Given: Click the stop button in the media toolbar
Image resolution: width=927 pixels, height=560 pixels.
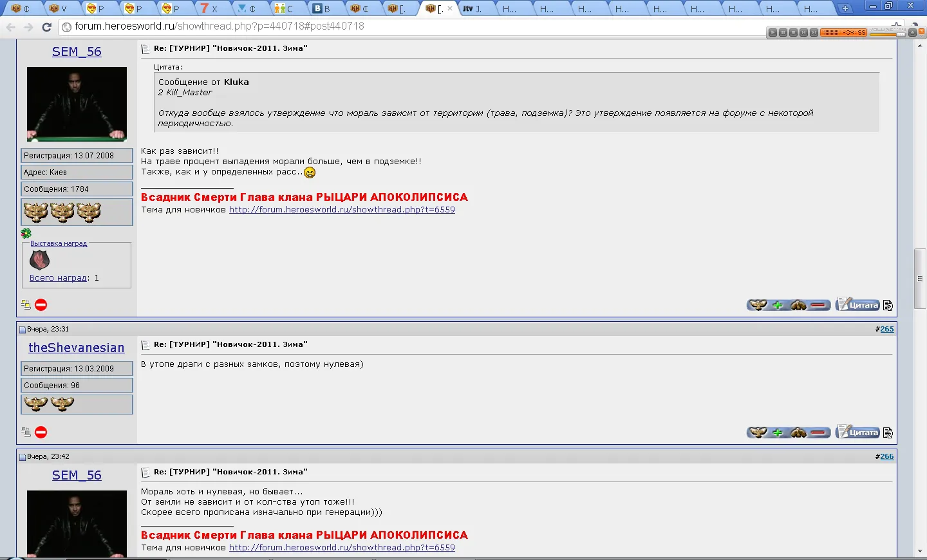Looking at the screenshot, I should pyautogui.click(x=793, y=32).
